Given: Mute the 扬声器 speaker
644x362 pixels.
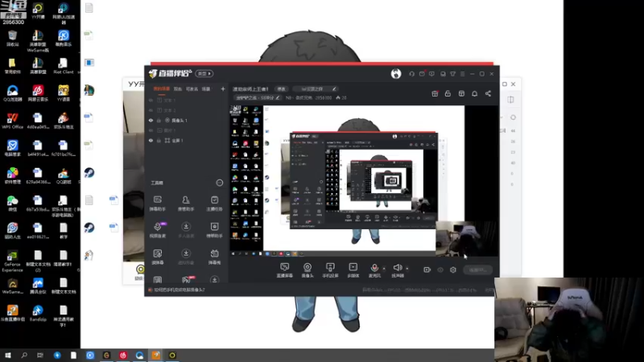Looking at the screenshot, I should 397,268.
